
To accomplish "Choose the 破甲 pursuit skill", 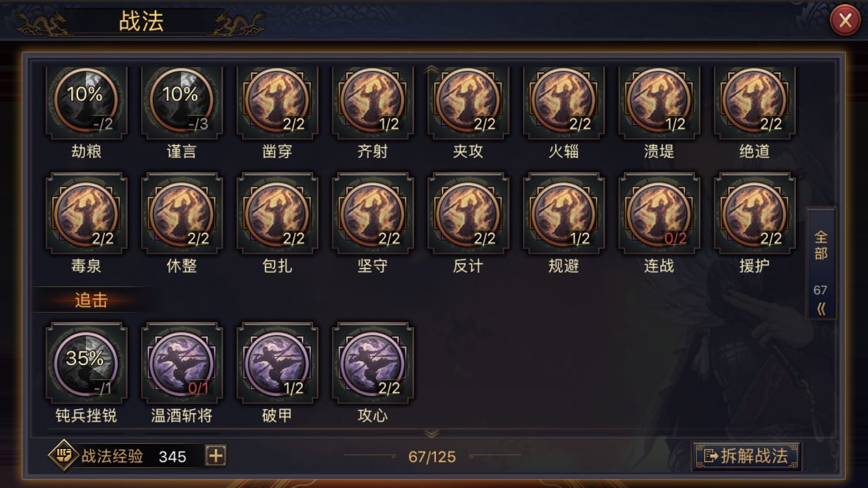I will click(x=277, y=363).
